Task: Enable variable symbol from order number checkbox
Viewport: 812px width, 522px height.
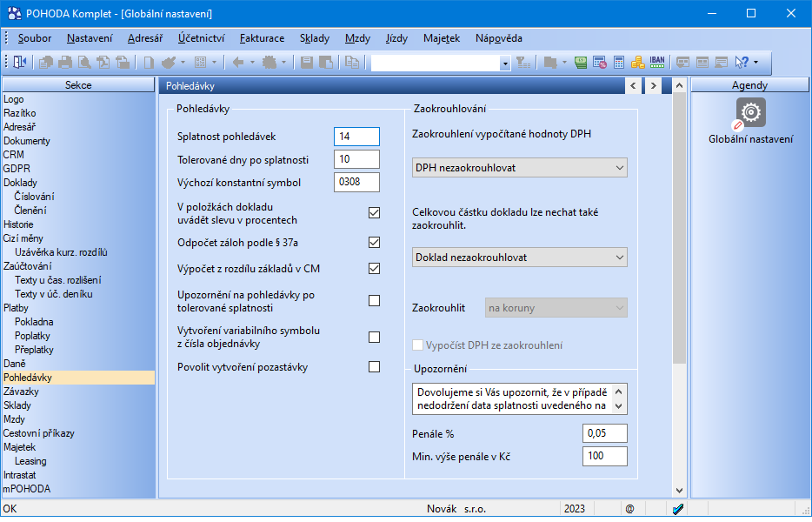Action: pos(374,337)
